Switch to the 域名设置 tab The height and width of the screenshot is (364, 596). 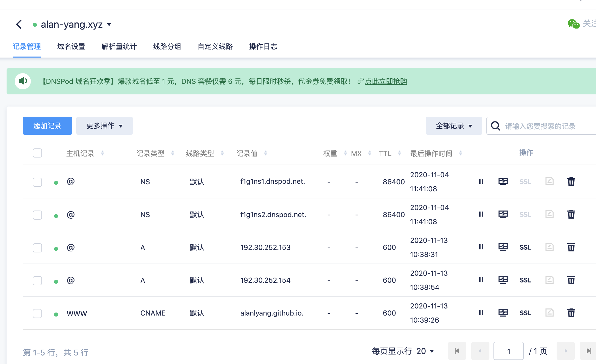[71, 47]
